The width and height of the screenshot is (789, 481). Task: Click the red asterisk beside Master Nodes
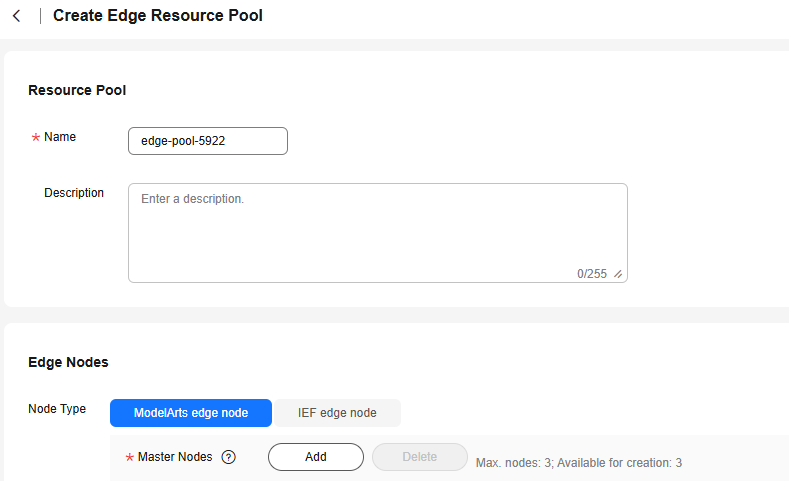pos(130,458)
